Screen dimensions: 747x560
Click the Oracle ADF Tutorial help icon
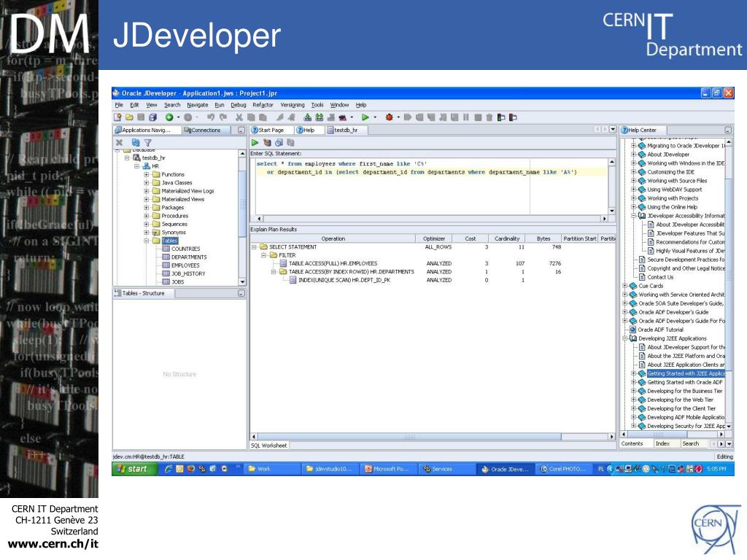point(632,330)
